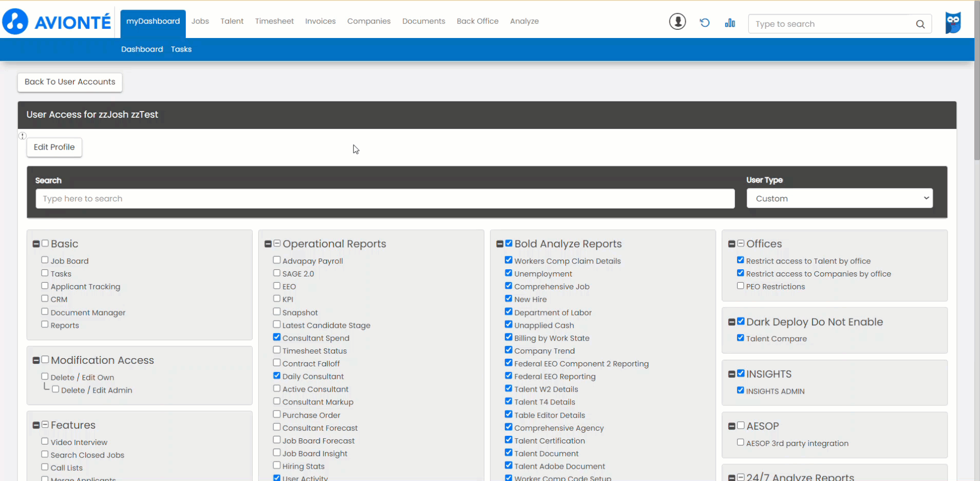Check the Search Closed Jobs checkbox
This screenshot has height=481, width=980.
pos(45,454)
